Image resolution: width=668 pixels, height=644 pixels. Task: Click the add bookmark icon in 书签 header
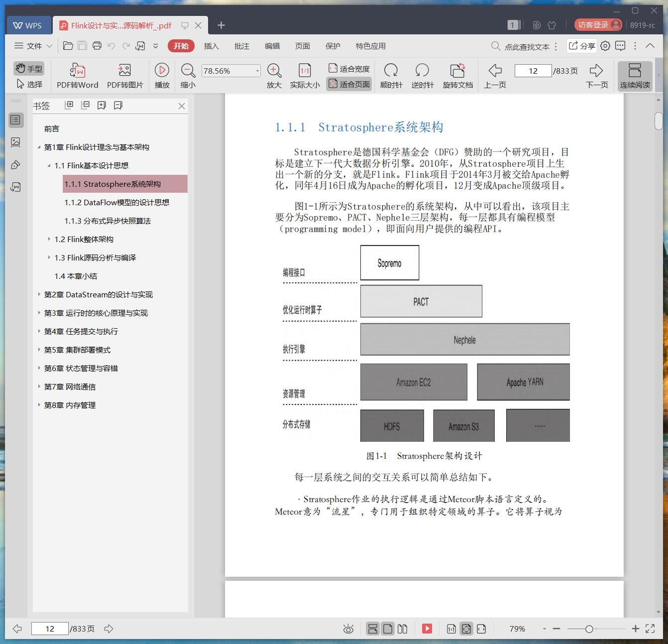[102, 105]
